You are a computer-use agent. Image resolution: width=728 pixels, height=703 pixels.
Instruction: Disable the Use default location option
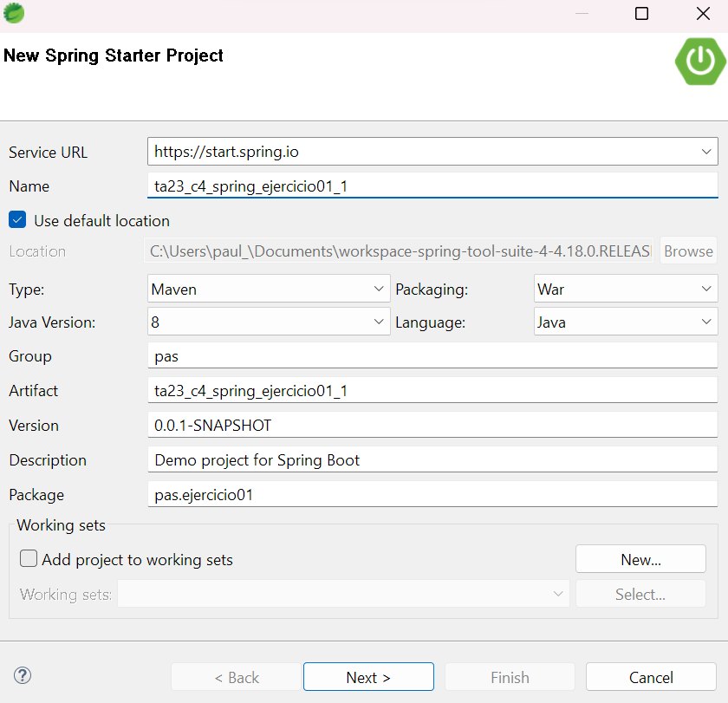point(17,219)
